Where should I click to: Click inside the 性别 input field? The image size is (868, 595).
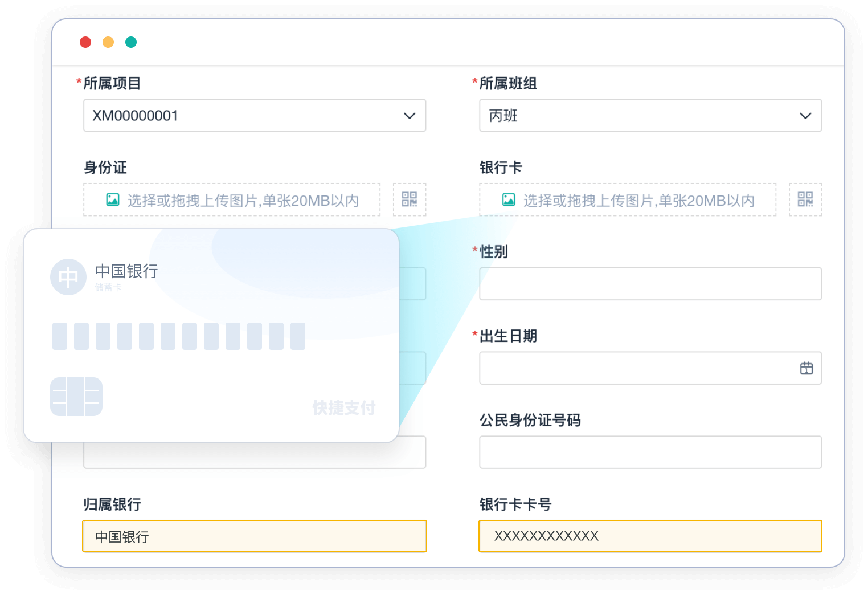click(650, 283)
